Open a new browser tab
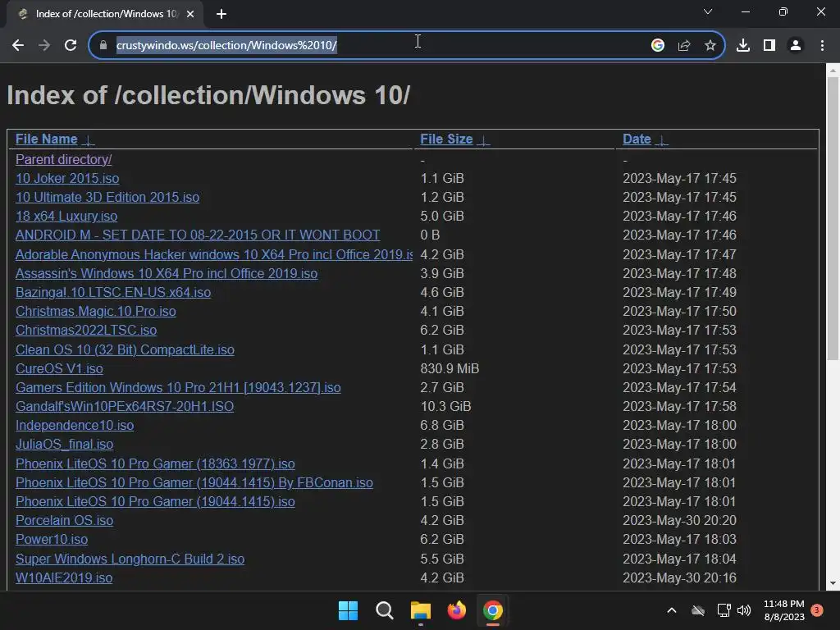 (221, 14)
